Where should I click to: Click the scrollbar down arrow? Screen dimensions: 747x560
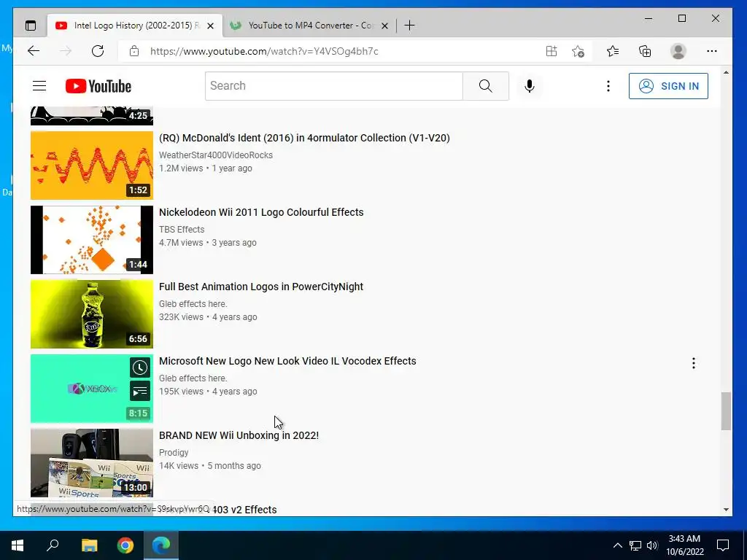click(726, 510)
